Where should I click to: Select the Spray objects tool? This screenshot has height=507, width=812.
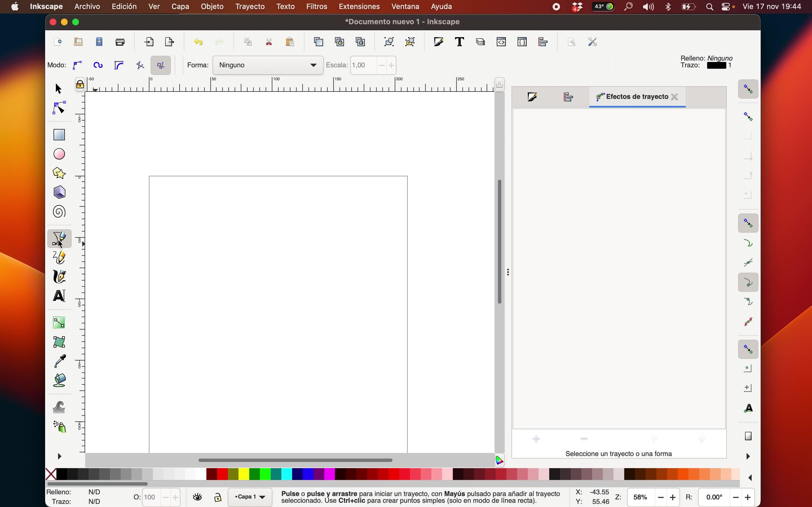(59, 427)
